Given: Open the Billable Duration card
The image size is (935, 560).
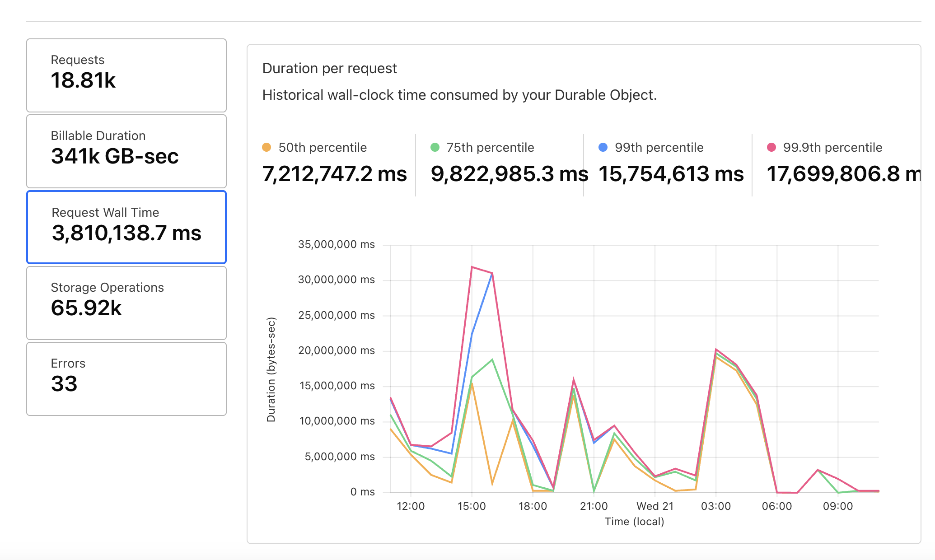Looking at the screenshot, I should coord(126,151).
